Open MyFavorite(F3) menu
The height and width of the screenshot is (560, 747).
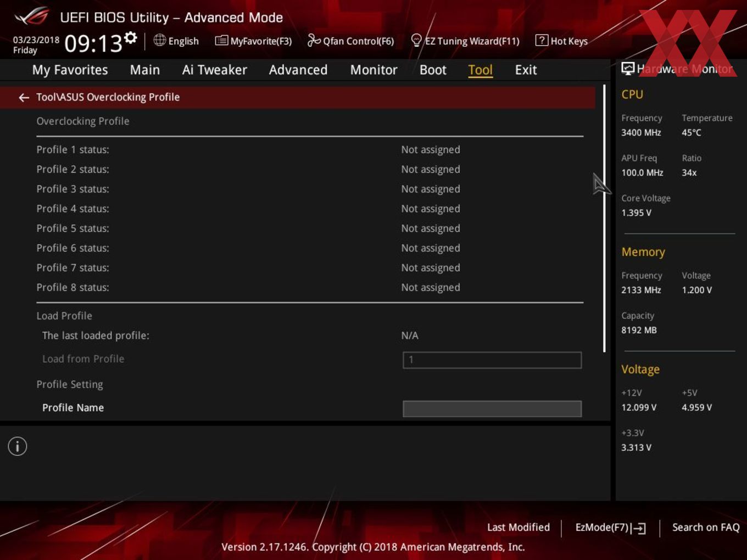[254, 41]
